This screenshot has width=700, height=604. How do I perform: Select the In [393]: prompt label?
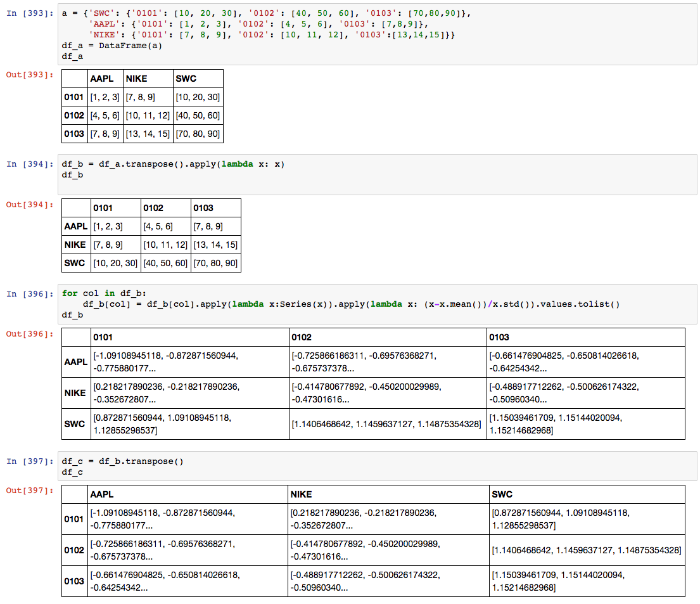(30, 13)
